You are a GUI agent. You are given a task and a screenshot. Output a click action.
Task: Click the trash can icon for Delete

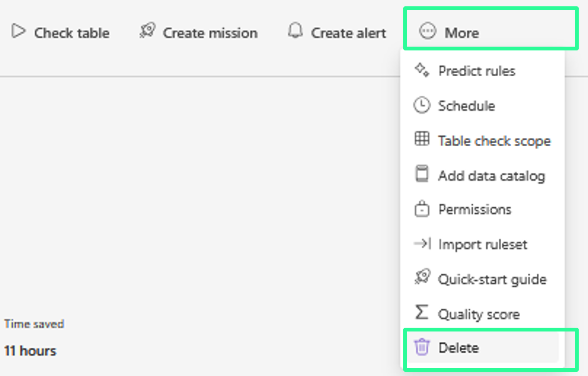click(x=422, y=347)
